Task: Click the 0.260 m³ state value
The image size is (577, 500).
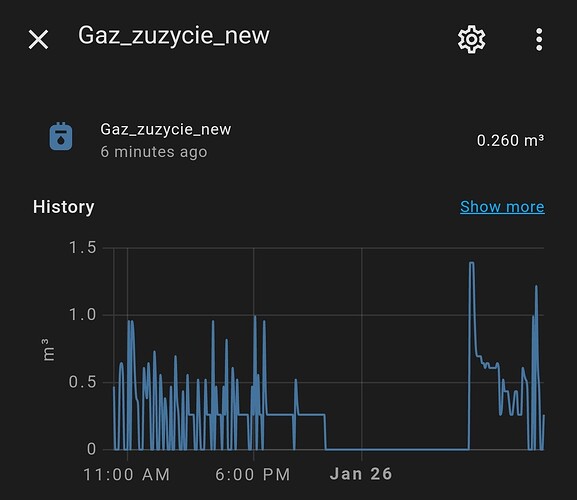Action: click(x=510, y=140)
